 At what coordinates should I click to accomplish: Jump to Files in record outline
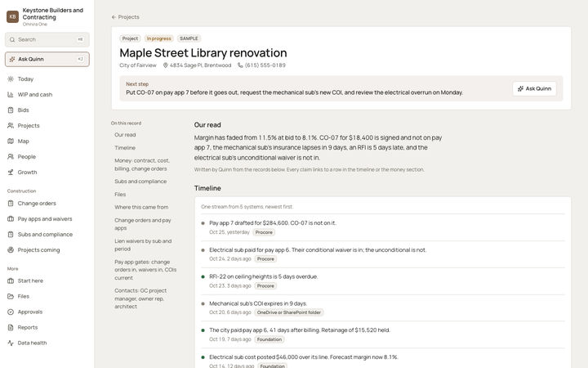pos(120,195)
